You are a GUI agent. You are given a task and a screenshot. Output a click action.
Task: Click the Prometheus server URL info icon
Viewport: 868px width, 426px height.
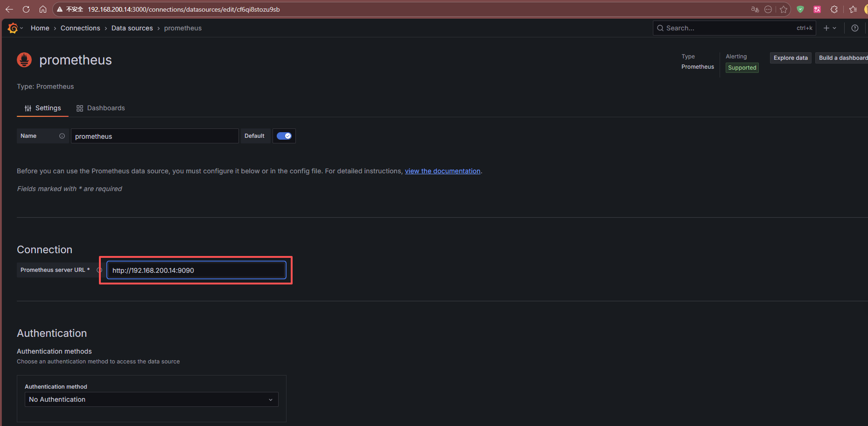coord(99,270)
